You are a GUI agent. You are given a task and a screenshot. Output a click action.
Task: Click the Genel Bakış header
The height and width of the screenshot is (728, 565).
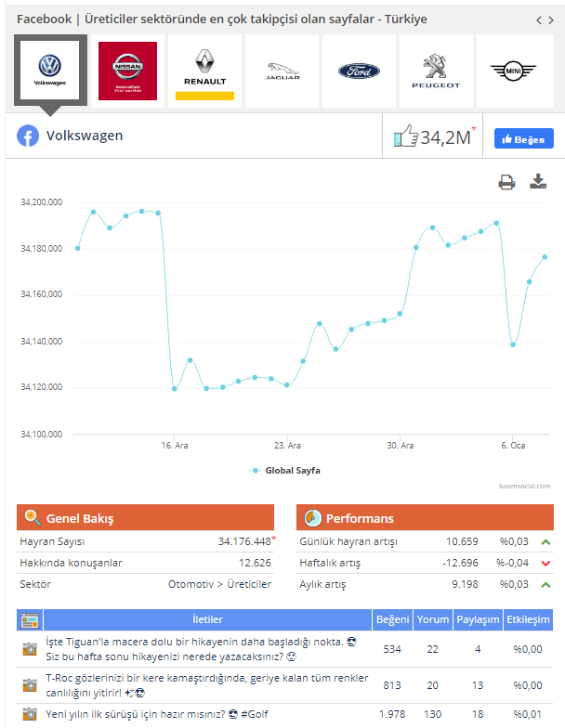click(145, 517)
